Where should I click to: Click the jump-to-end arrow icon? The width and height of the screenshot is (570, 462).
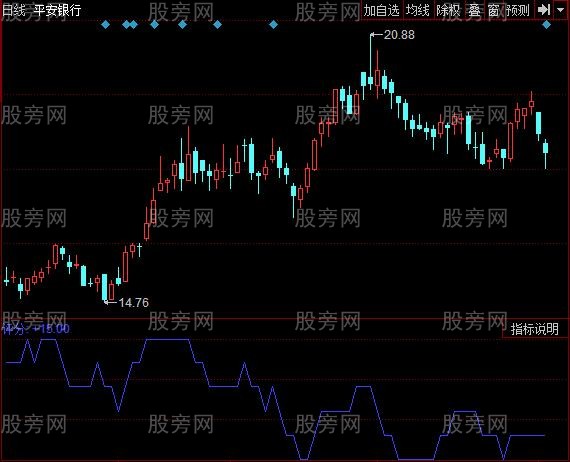pos(544,10)
